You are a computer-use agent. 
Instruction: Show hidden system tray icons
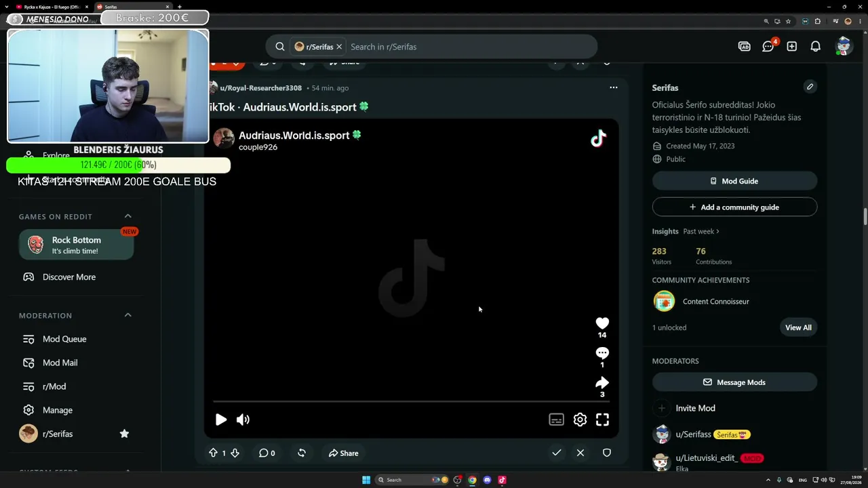pyautogui.click(x=767, y=480)
